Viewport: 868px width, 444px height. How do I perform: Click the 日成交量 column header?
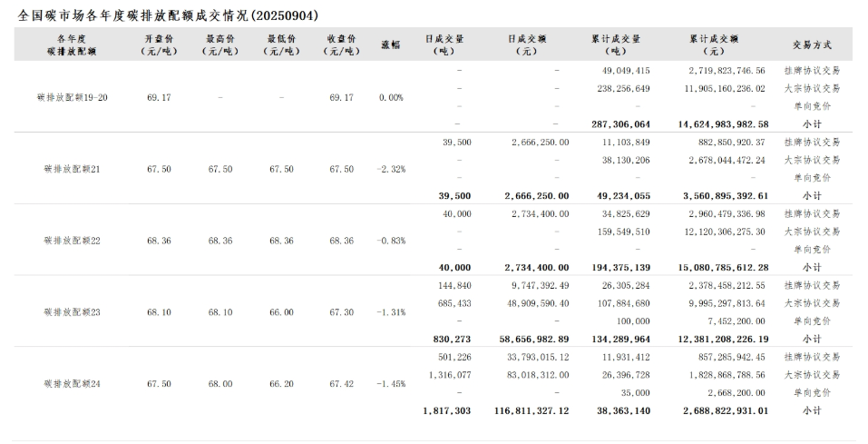point(444,45)
